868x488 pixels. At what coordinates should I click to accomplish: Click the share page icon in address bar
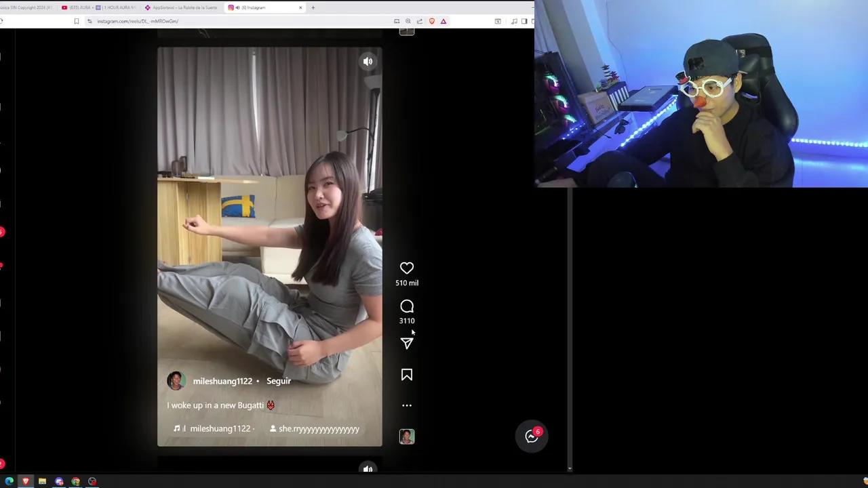pos(420,21)
